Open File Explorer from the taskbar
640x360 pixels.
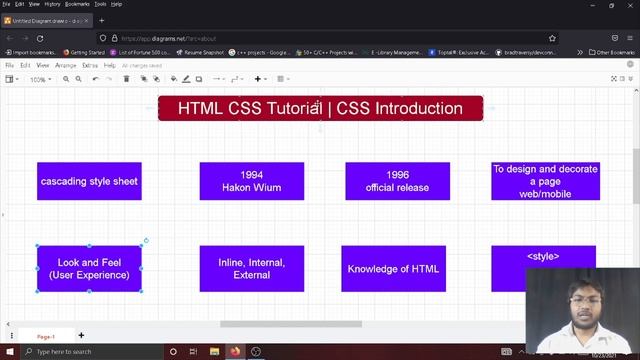[x=214, y=351]
